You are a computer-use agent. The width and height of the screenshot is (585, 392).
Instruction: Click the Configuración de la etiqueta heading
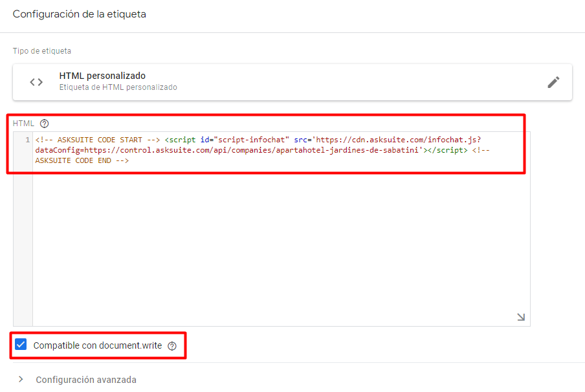[80, 14]
